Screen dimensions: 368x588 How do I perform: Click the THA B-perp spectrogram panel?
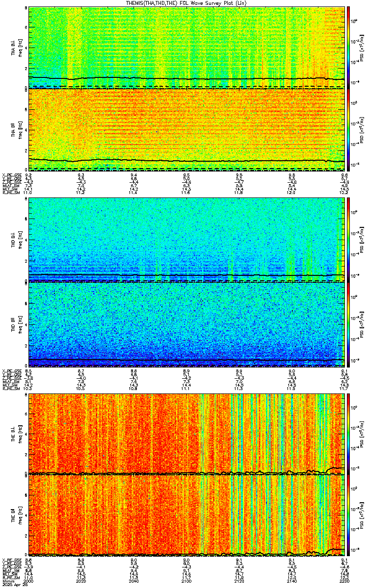tap(186, 47)
